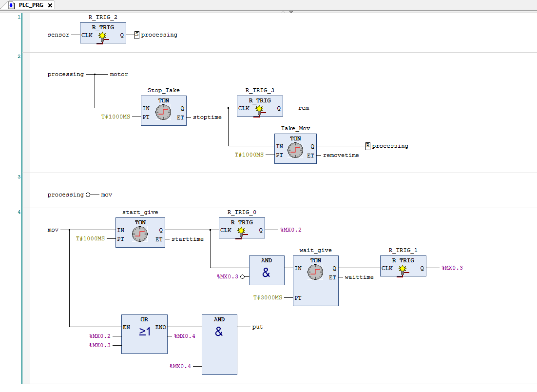Select the R_TRIG_1 block edge icon

click(403, 270)
